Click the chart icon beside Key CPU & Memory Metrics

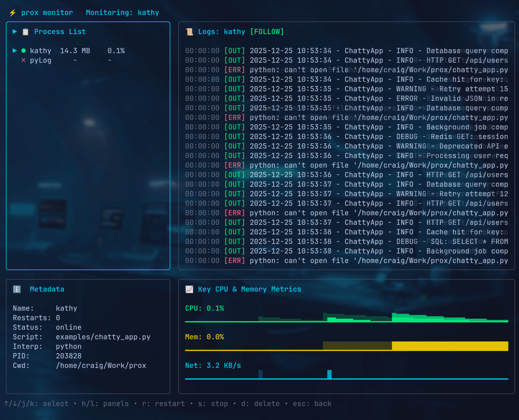coord(189,289)
